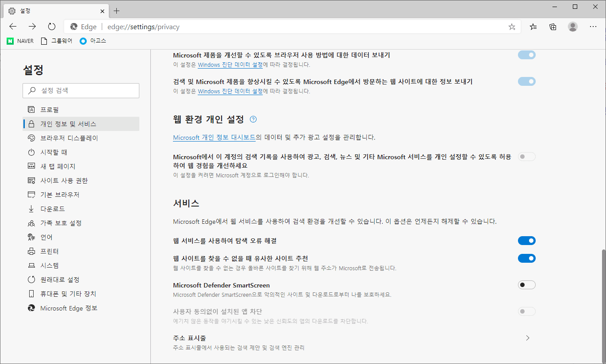Image resolution: width=606 pixels, height=364 pixels.
Task: Open the NAVER bookmark in favorites bar
Action: point(20,41)
